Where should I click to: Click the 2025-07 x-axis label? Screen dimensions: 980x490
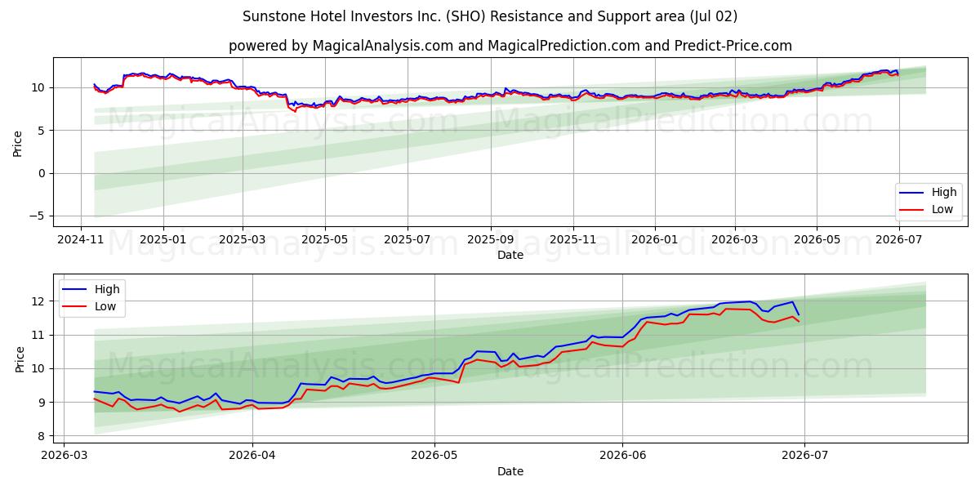point(408,239)
